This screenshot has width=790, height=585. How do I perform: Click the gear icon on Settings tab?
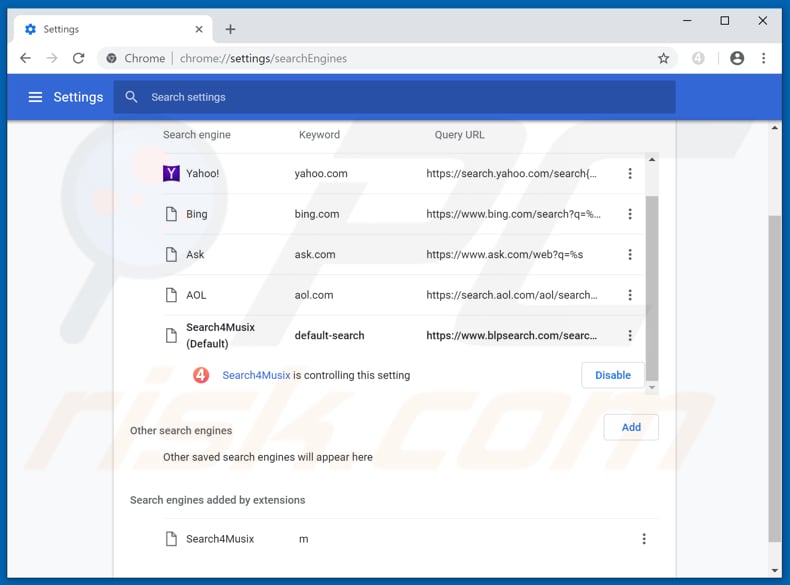tap(31, 29)
